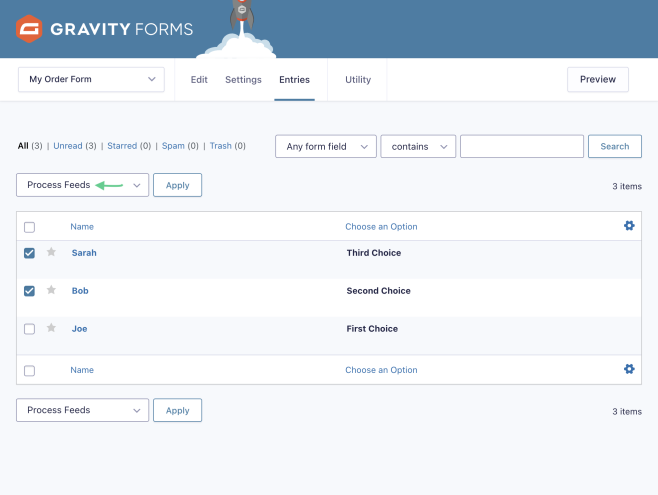658x495 pixels.
Task: Click the top 3 items count
Action: 627,186
